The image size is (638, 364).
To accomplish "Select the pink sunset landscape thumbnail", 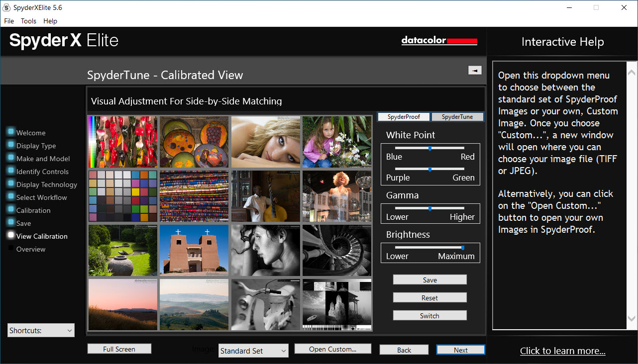I will (123, 304).
